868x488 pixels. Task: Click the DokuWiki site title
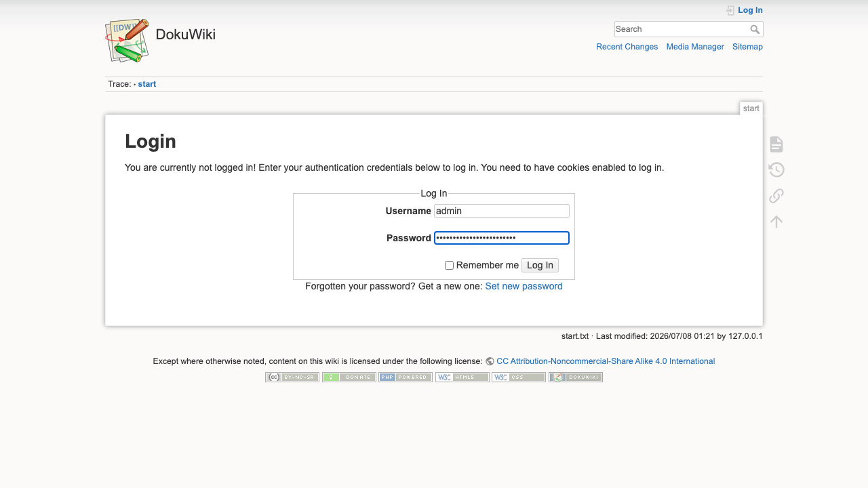pyautogui.click(x=186, y=35)
